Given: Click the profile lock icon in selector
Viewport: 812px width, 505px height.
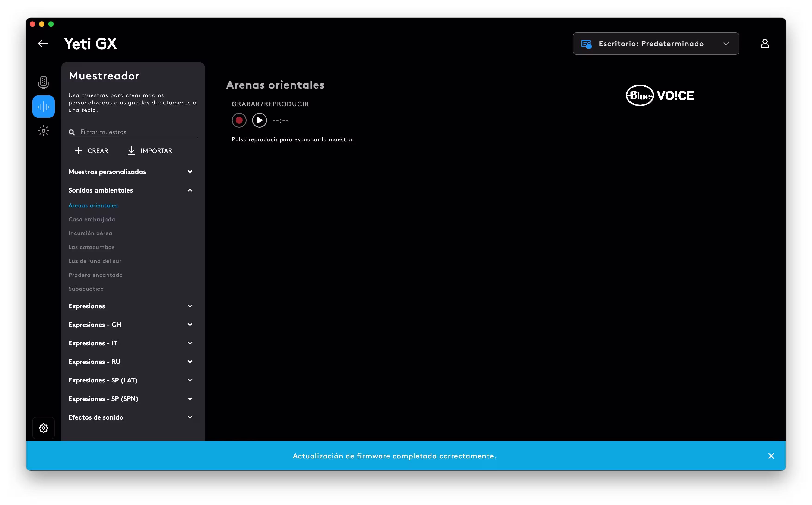Looking at the screenshot, I should point(586,44).
